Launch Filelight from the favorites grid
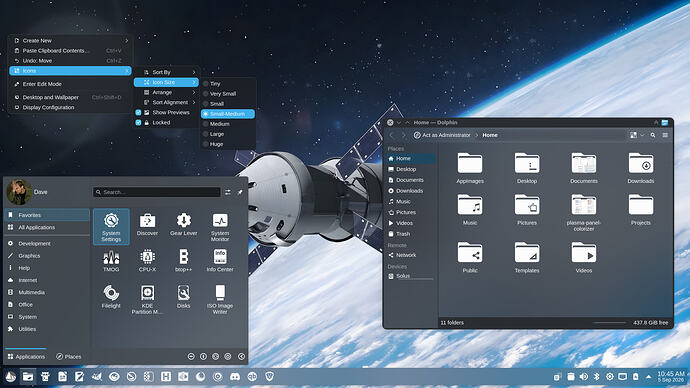The width and height of the screenshot is (690, 388). click(111, 297)
